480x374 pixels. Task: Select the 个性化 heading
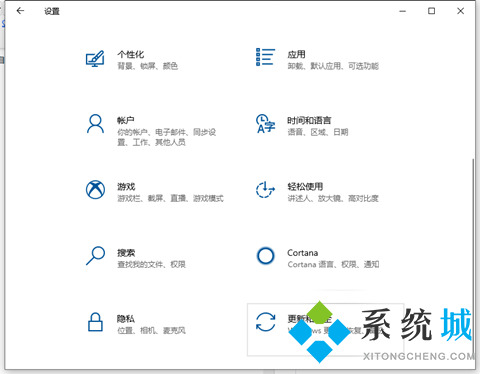tap(131, 54)
